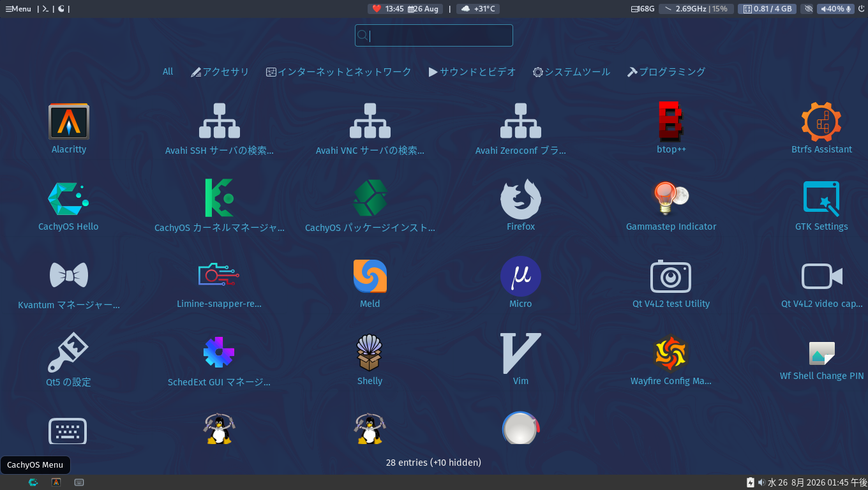This screenshot has height=490, width=868.
Task: Start the btop++ system monitor
Action: pyautogui.click(x=671, y=129)
